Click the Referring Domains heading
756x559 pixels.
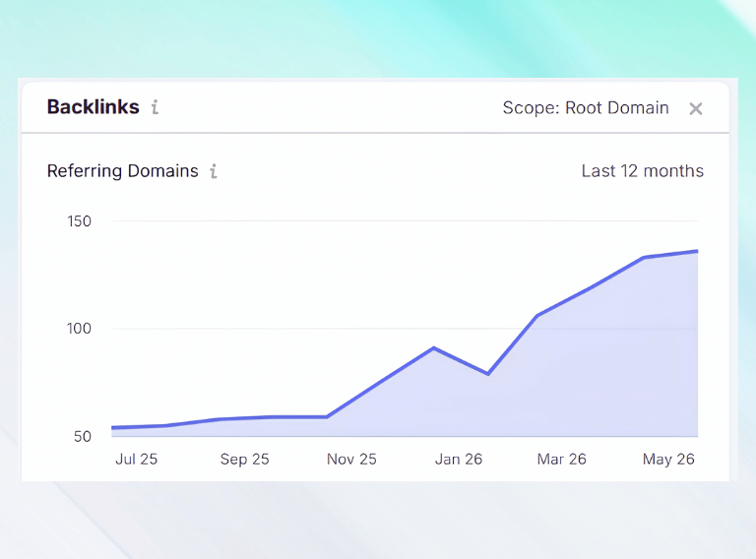(x=122, y=171)
